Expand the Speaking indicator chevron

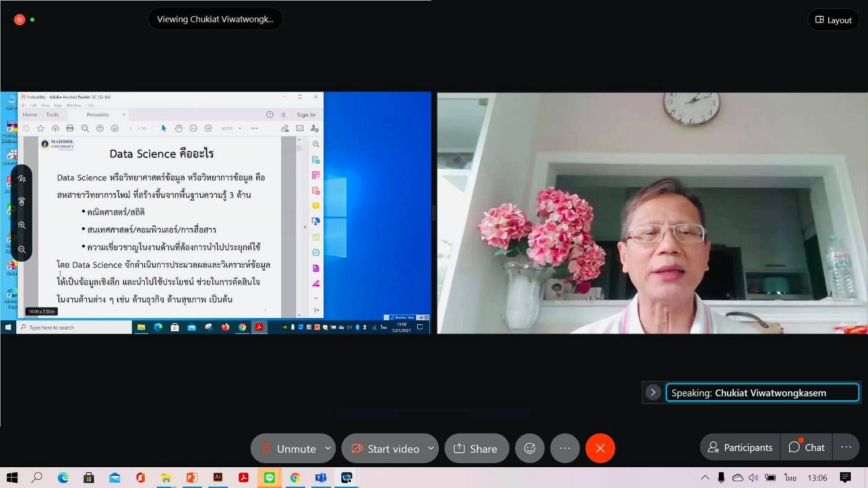[653, 393]
